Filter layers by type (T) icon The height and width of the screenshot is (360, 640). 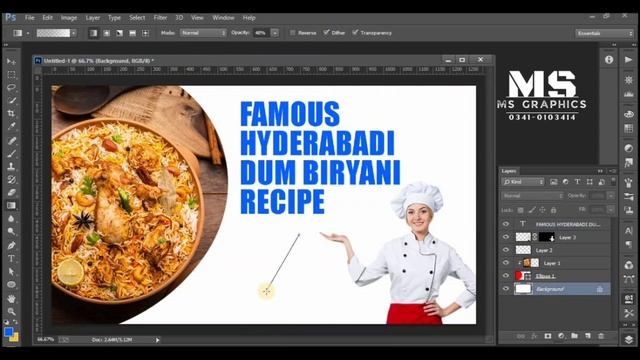click(x=577, y=182)
